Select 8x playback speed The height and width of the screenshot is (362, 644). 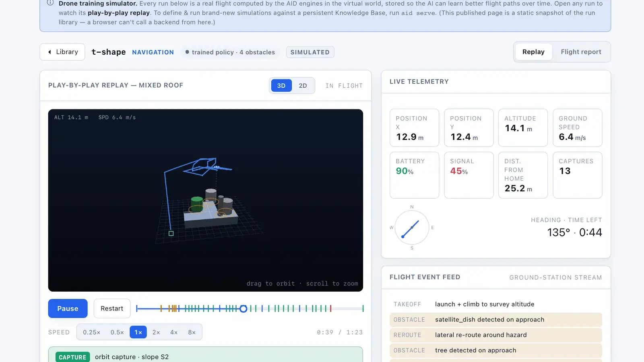pyautogui.click(x=192, y=332)
